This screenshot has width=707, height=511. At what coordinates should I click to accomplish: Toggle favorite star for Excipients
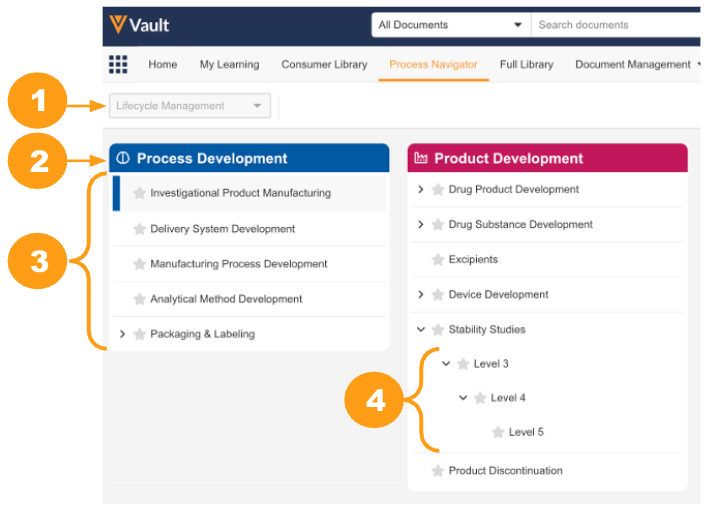[437, 260]
